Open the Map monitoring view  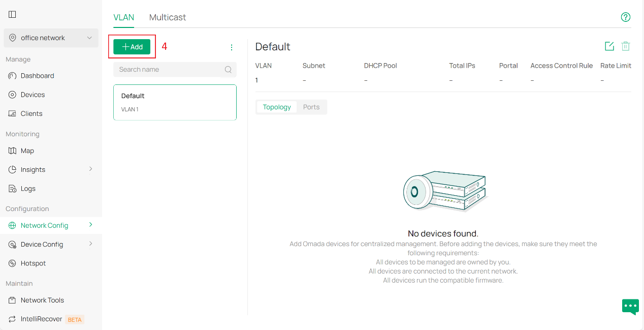click(x=27, y=151)
